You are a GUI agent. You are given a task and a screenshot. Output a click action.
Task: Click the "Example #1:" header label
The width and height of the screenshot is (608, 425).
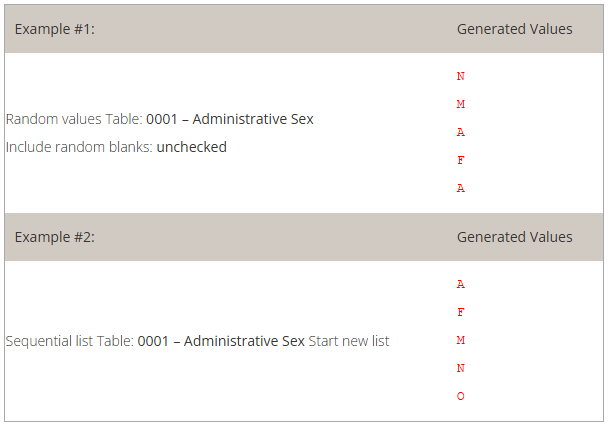(x=54, y=29)
